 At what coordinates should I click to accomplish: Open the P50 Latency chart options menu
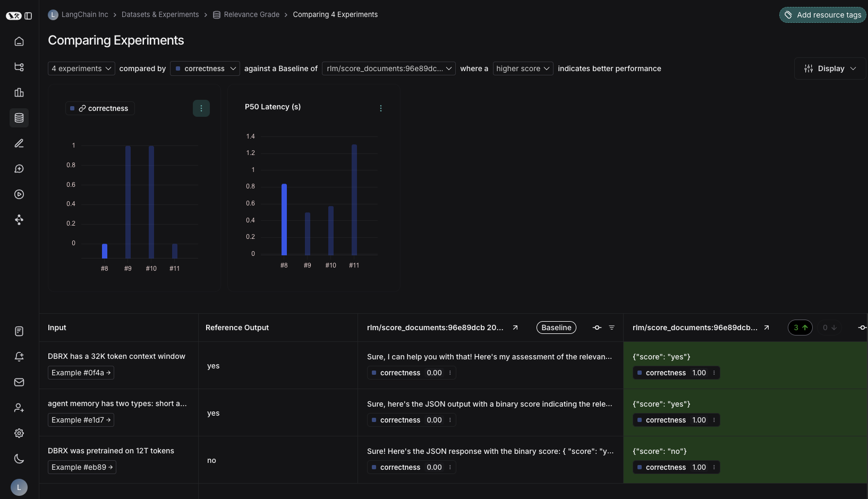pyautogui.click(x=380, y=108)
